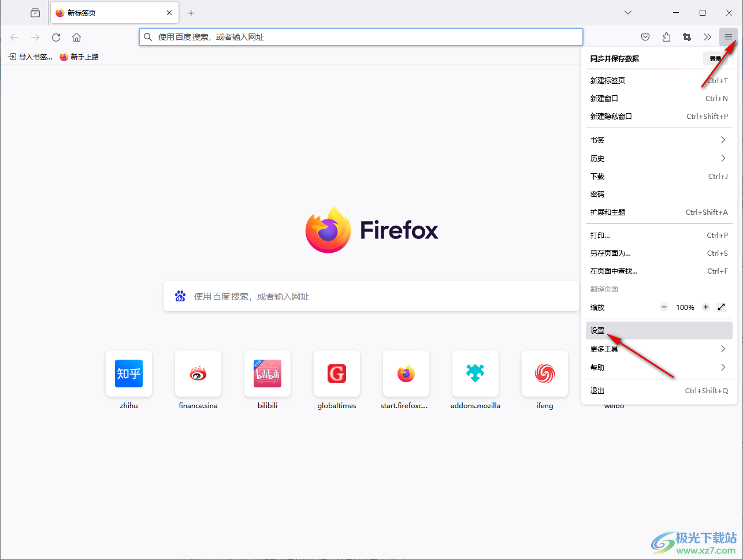This screenshot has height=560, width=743.
Task: Click the 登录 sync button
Action: coord(716,58)
